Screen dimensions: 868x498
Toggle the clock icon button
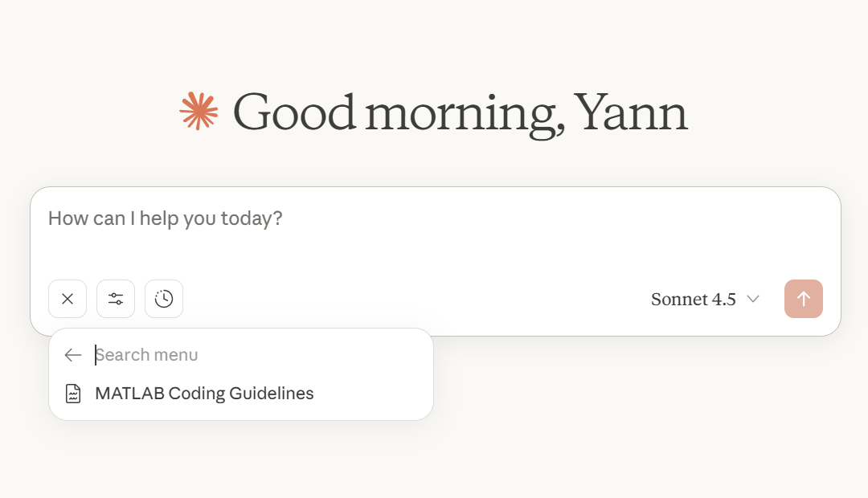click(x=164, y=299)
